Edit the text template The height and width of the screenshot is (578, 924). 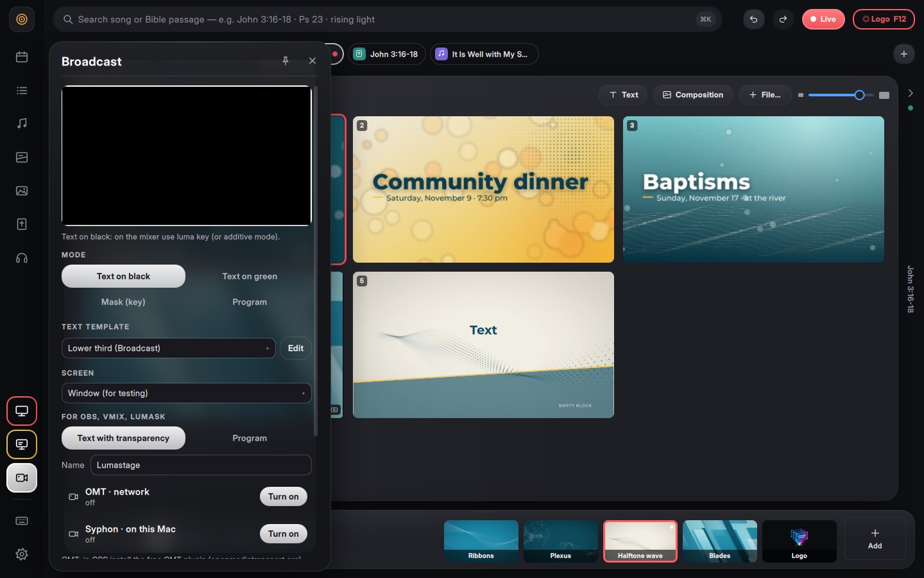click(296, 348)
